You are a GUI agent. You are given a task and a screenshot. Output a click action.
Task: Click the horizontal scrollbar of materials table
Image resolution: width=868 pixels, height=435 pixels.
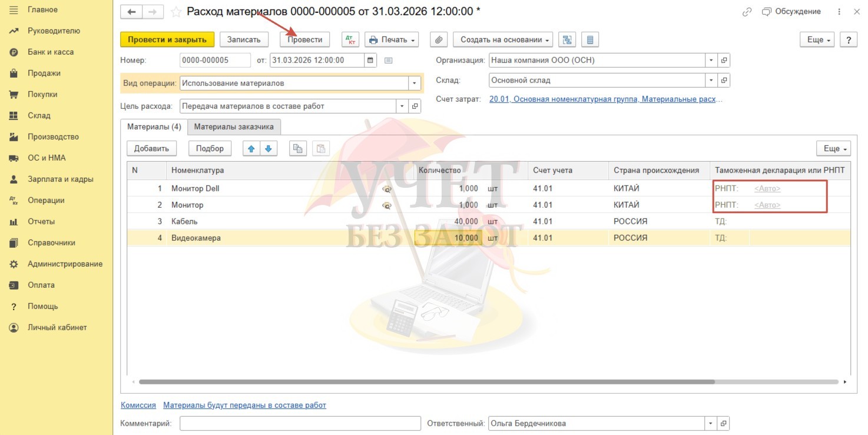coord(426,381)
